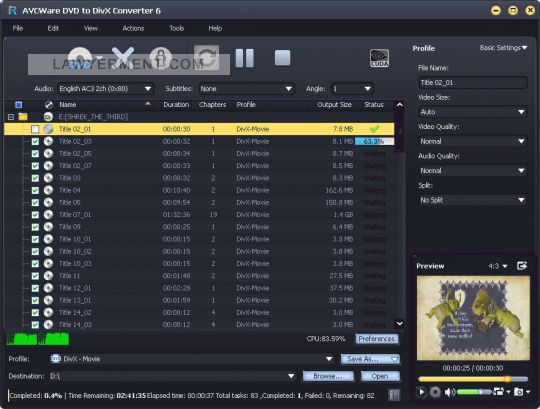Screen dimensions: 540x409
Task: Open the task log icon in status bar
Action: click(394, 395)
